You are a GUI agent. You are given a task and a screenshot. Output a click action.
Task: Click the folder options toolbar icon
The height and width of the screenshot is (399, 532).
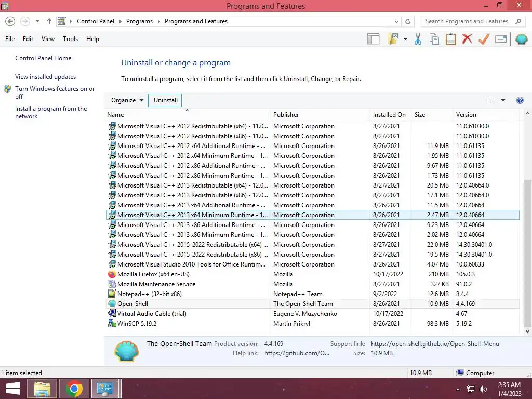pos(393,39)
